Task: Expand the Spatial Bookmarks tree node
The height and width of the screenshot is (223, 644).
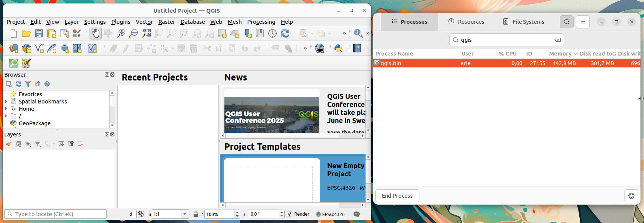Action: [x=6, y=102]
